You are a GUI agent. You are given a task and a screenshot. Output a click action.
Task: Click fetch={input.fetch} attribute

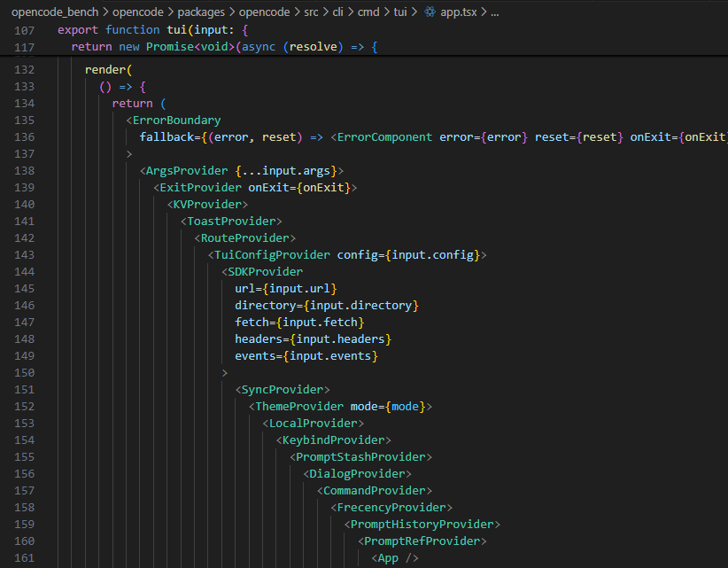coord(299,323)
